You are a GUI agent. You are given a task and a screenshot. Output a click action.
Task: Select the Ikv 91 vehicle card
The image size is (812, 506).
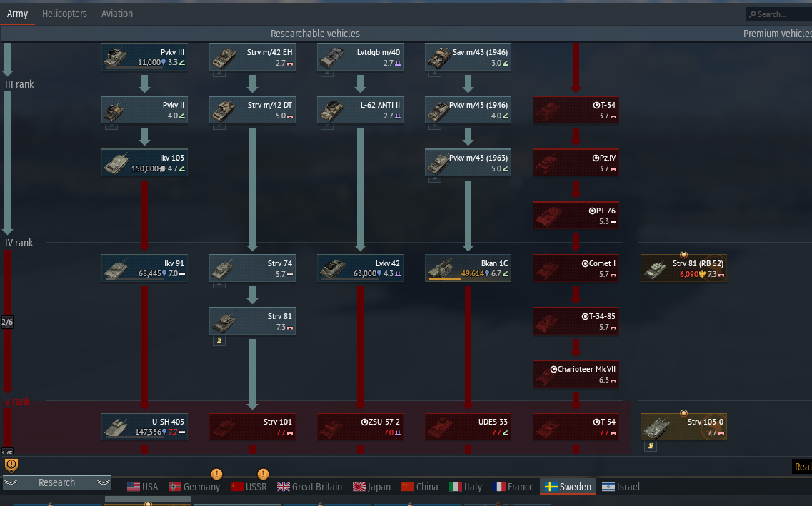click(x=144, y=268)
